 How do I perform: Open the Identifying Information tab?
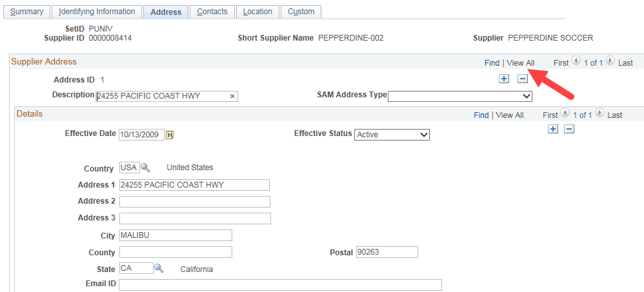coord(97,12)
